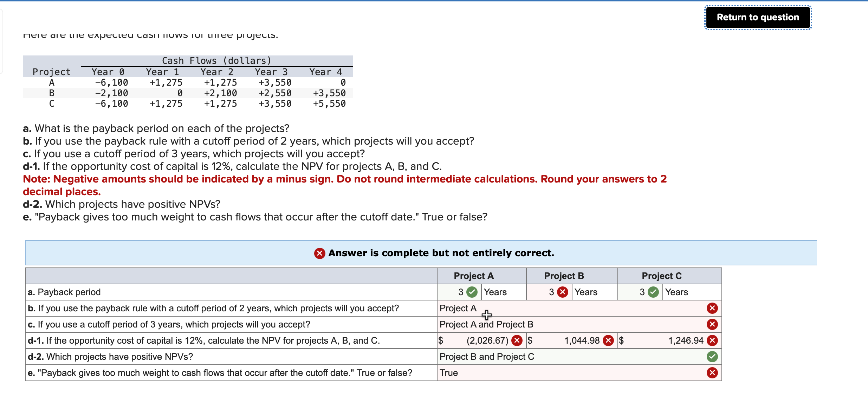Click the 'Cash Flows (dollars)' table heading
This screenshot has width=868, height=417.
(x=217, y=61)
